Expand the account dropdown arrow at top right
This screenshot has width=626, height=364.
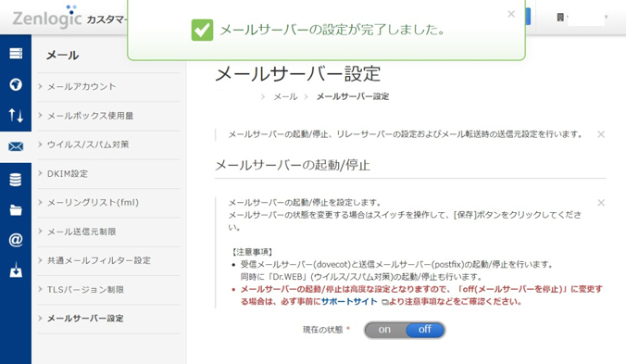[x=606, y=18]
